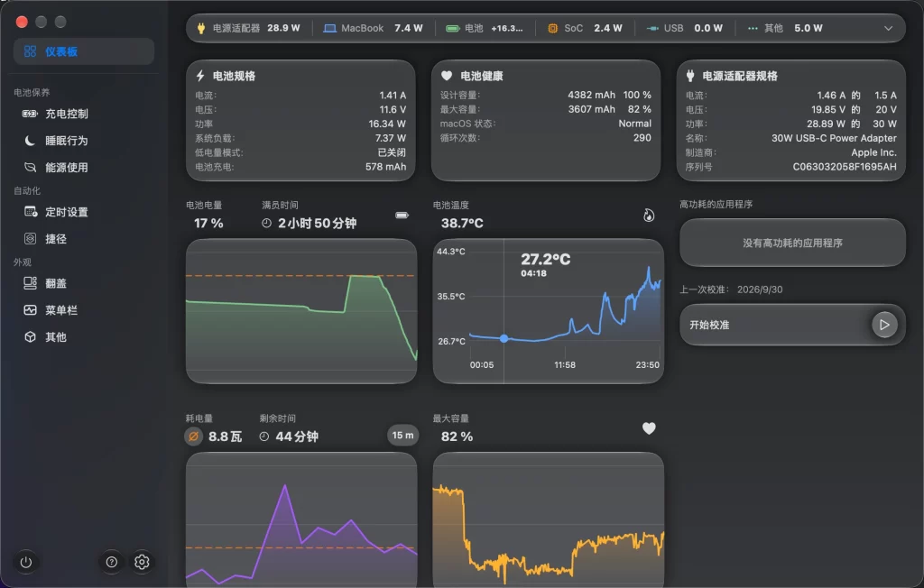
Task: Click the 82 % value above capacity chart
Action: click(x=457, y=436)
